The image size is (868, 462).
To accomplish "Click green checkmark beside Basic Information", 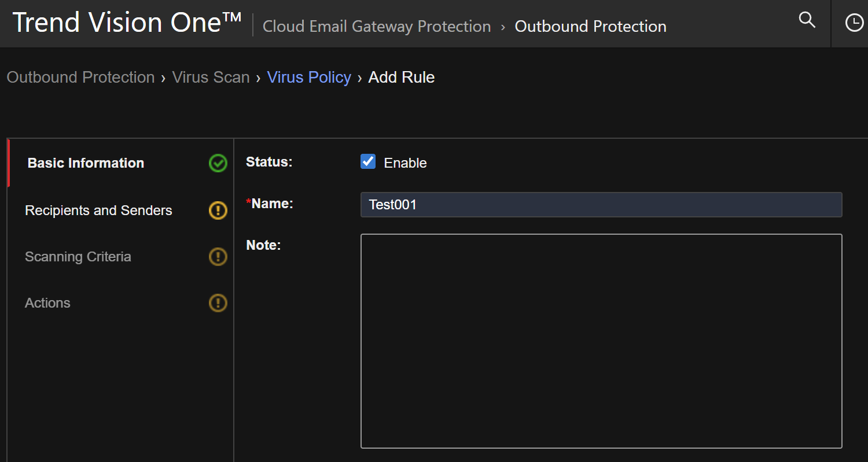I will point(218,163).
